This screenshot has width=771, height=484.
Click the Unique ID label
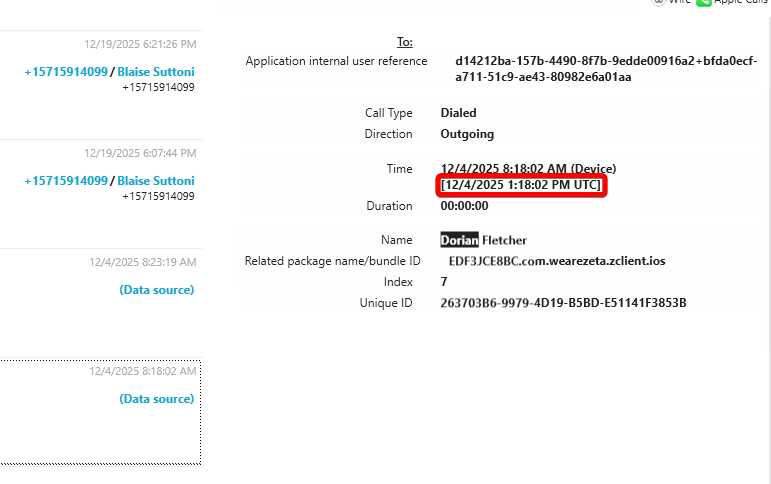click(386, 303)
